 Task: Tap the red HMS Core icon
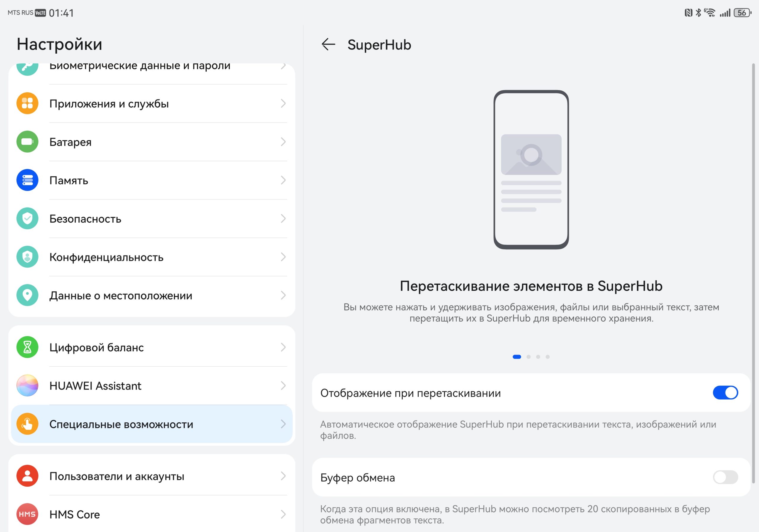coord(28,514)
